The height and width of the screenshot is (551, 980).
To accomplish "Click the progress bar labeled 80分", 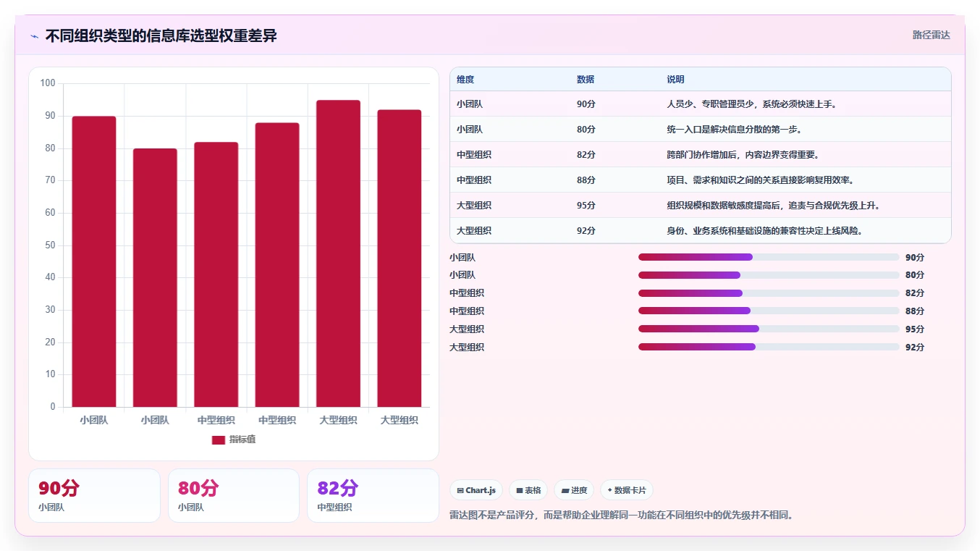I will coord(769,275).
